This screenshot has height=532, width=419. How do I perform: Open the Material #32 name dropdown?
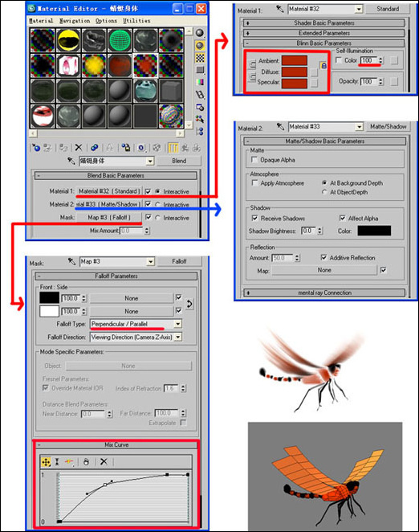pyautogui.click(x=359, y=9)
